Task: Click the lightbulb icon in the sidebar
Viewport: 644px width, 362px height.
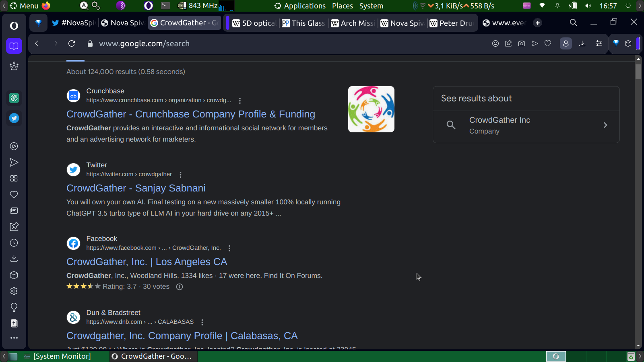Action: 14,307
